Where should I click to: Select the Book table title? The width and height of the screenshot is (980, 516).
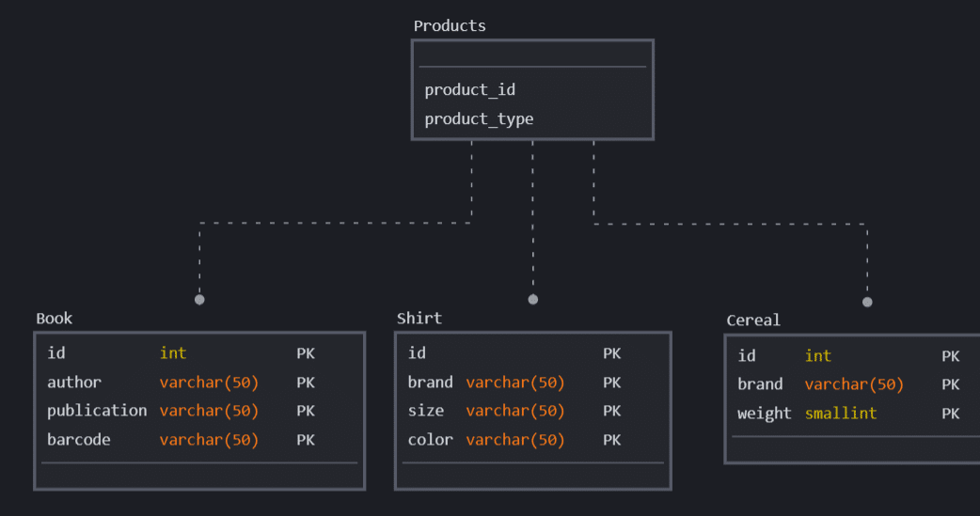(x=54, y=319)
